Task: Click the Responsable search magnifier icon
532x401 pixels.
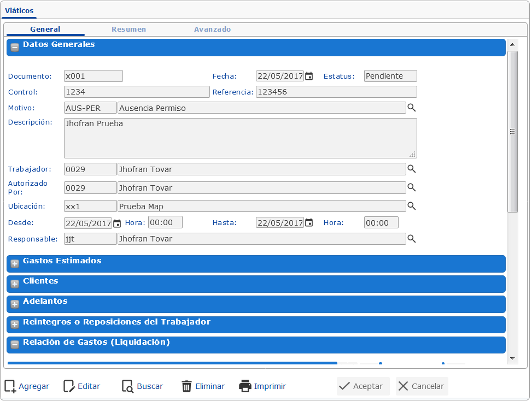Action: click(x=412, y=239)
